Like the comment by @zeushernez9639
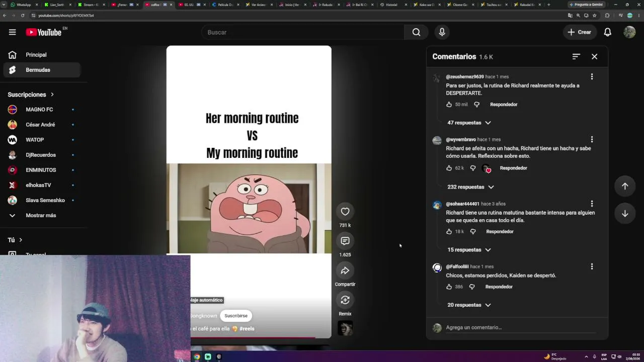The width and height of the screenshot is (644, 362). point(449,105)
